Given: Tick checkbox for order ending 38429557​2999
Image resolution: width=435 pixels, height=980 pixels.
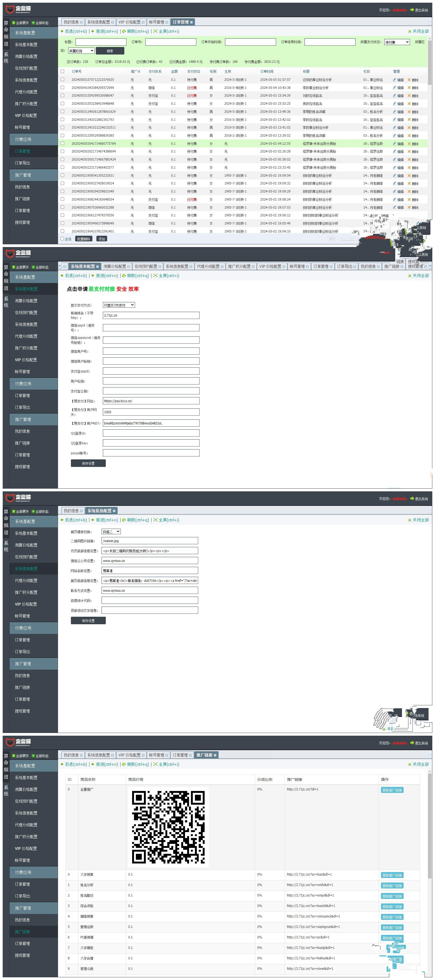Looking at the screenshot, I should pyautogui.click(x=62, y=88).
